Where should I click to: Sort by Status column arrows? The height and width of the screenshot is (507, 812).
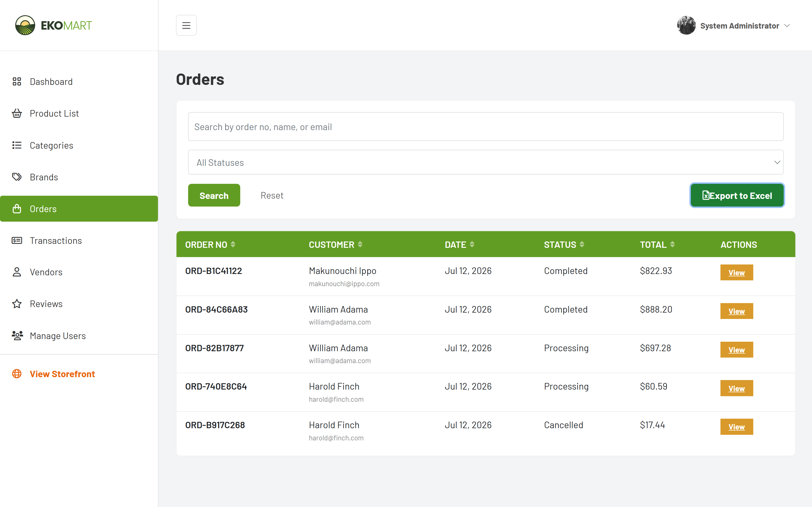pyautogui.click(x=582, y=244)
